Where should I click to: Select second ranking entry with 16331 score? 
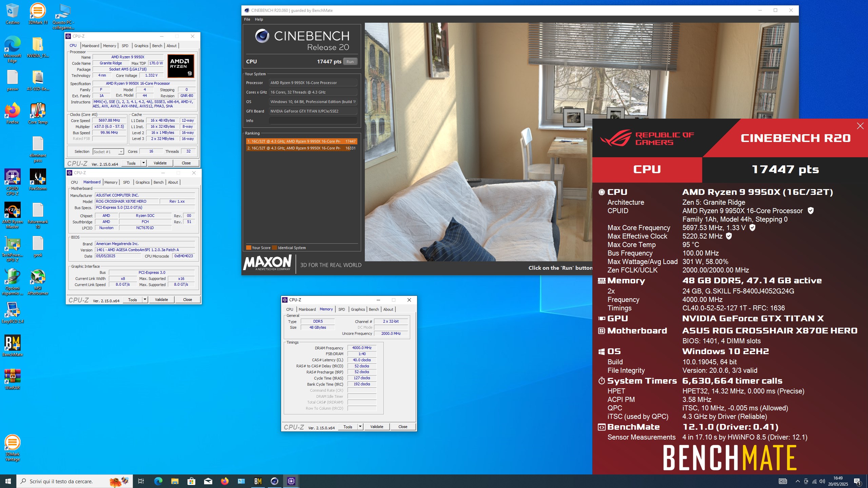(301, 148)
